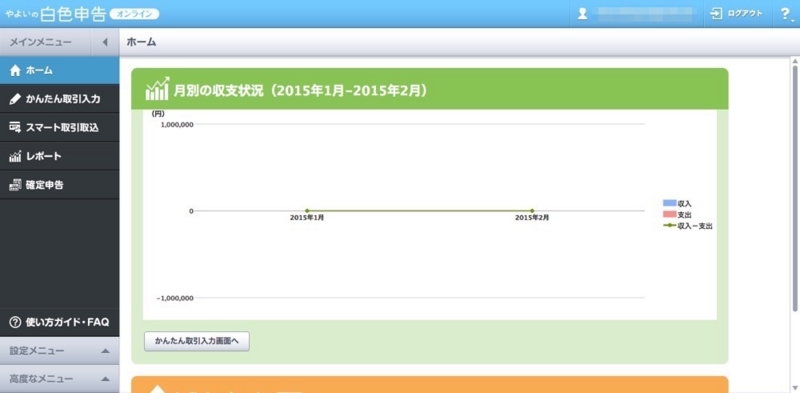Image resolution: width=800 pixels, height=393 pixels.
Task: Click the ホーム page title in content header
Action: tap(141, 42)
